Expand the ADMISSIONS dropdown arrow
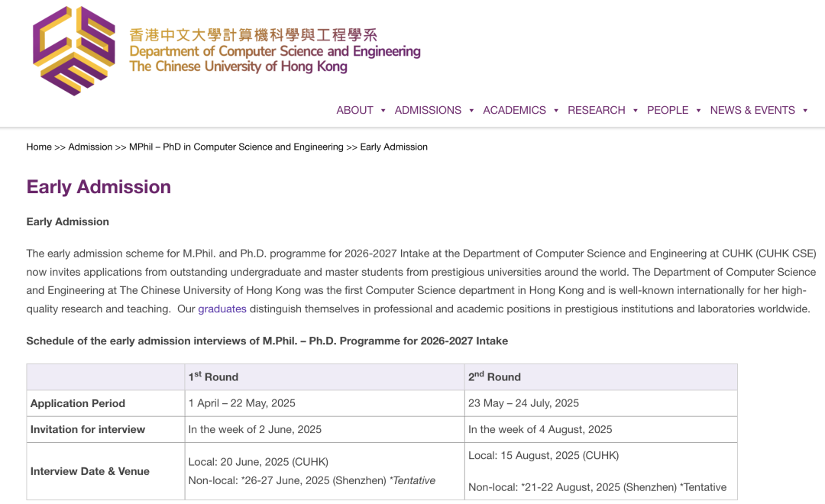 471,111
